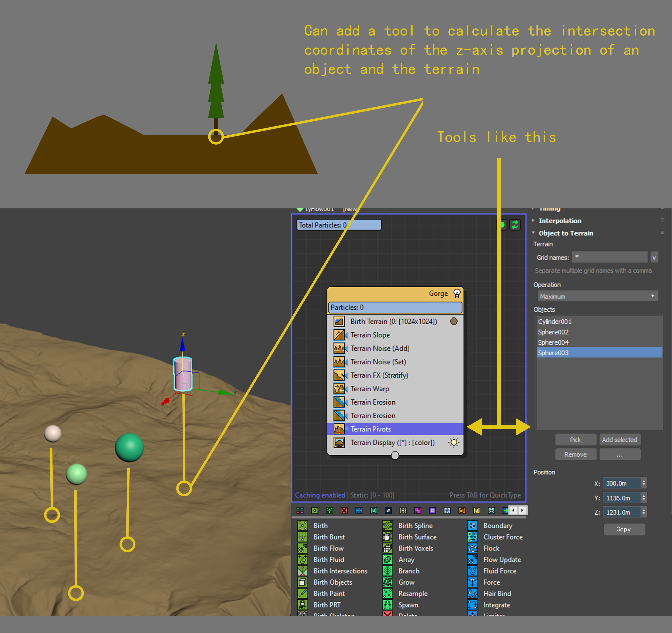Screen dimensions: 672x633
Task: Select Sphere002 in the Objects list
Action: (x=553, y=332)
